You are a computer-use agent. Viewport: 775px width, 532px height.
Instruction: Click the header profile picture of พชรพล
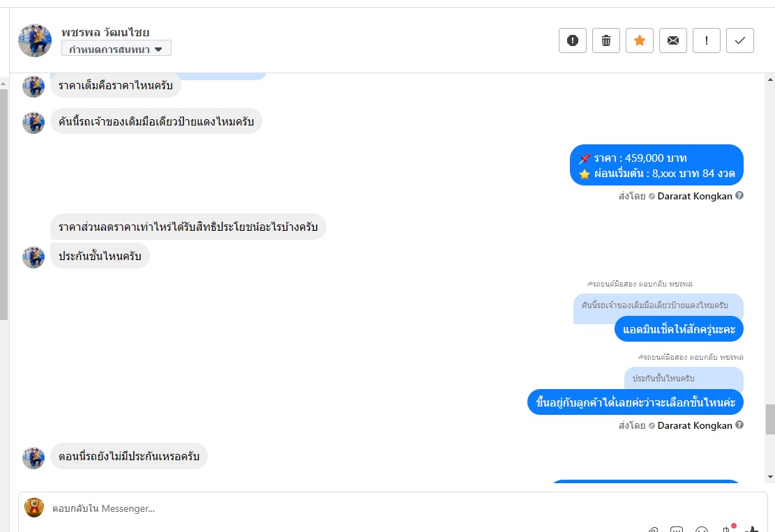(x=35, y=40)
